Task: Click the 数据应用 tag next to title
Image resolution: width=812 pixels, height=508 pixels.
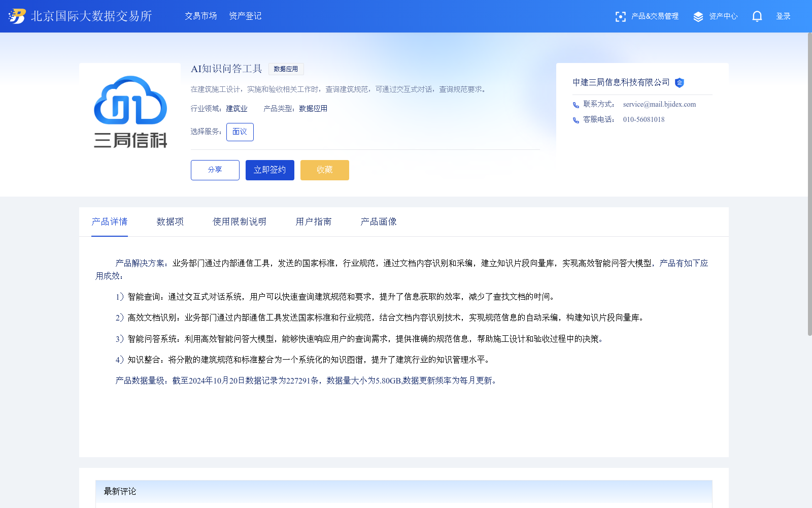Action: pyautogui.click(x=286, y=69)
